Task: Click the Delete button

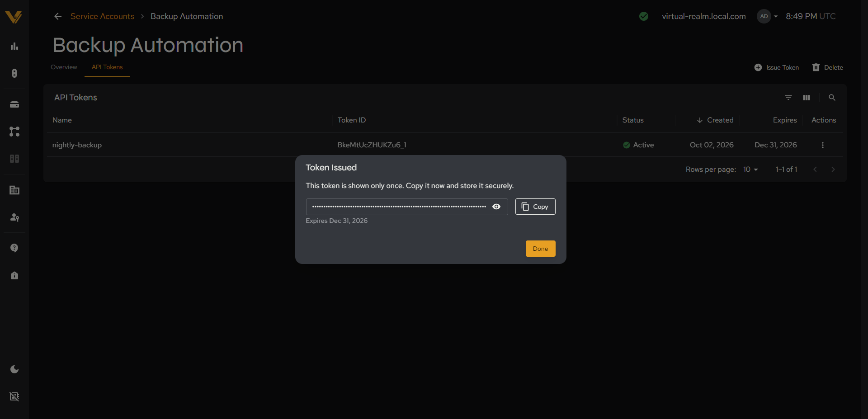Action: [827, 67]
